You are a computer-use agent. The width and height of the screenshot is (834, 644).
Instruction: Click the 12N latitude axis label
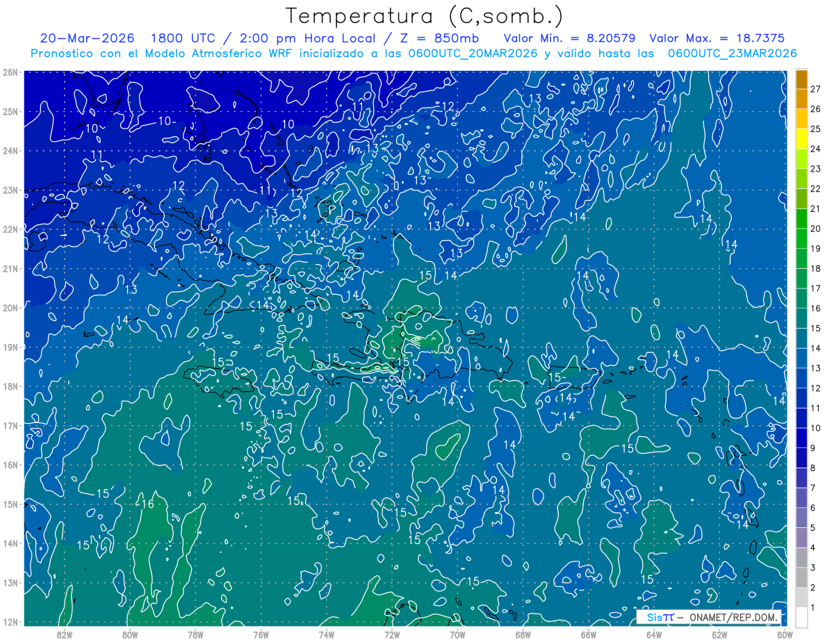pyautogui.click(x=10, y=622)
